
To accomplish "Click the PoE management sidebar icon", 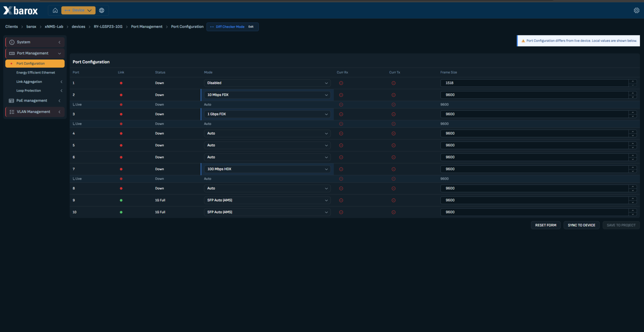I will coord(11,101).
